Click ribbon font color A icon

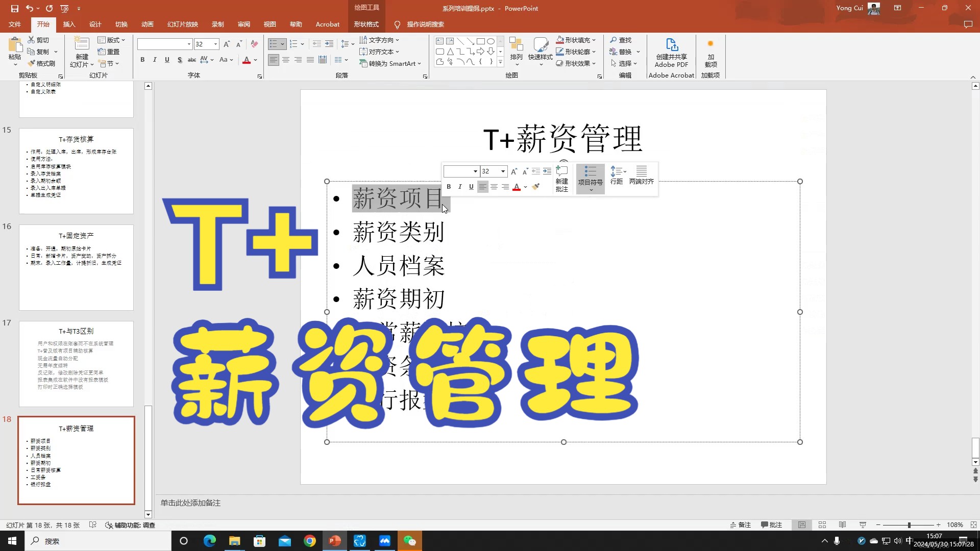coord(247,60)
